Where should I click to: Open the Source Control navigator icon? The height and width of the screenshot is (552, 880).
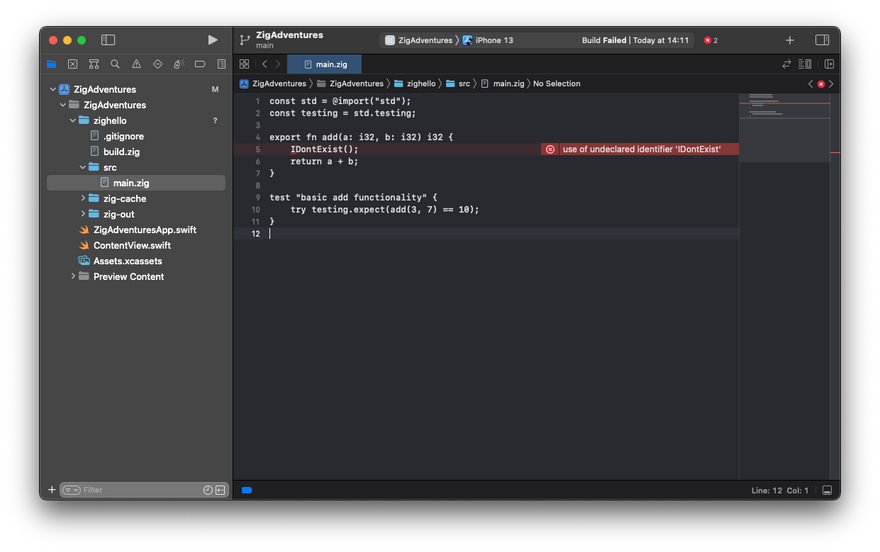[x=73, y=64]
